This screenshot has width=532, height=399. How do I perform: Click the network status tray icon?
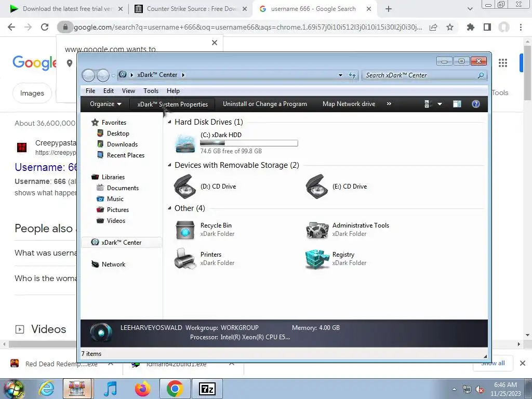(467, 390)
